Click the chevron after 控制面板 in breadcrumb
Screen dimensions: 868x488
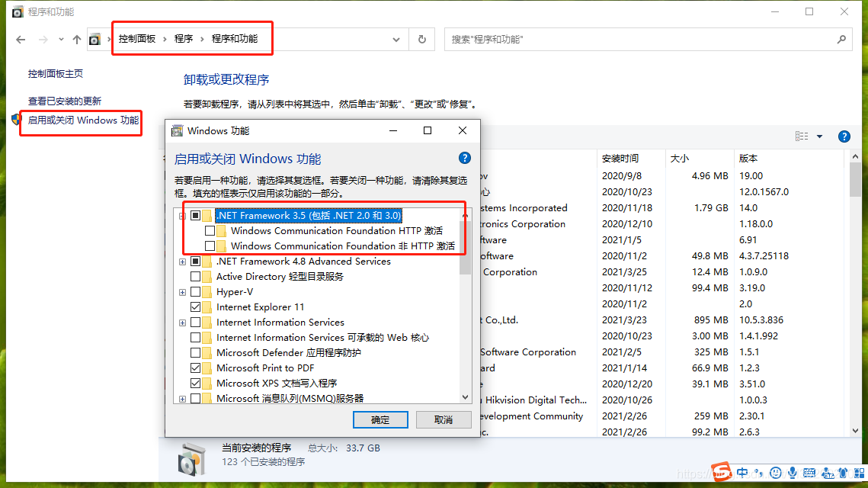[x=165, y=39]
